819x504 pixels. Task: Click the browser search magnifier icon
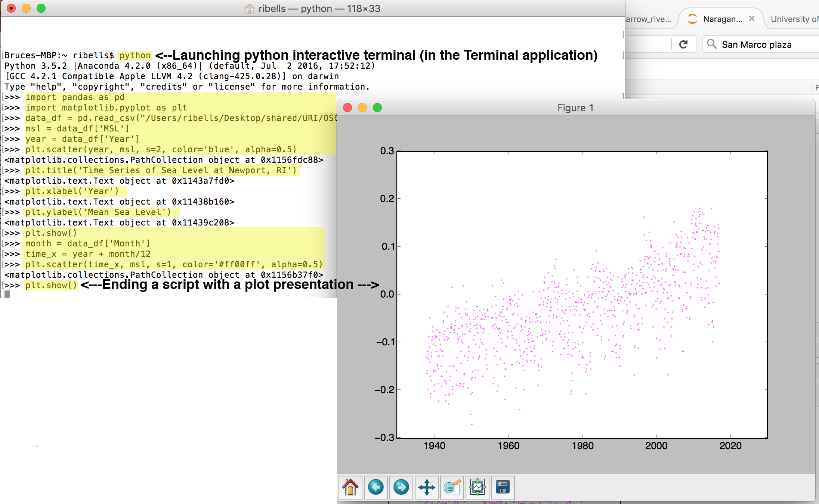[712, 44]
